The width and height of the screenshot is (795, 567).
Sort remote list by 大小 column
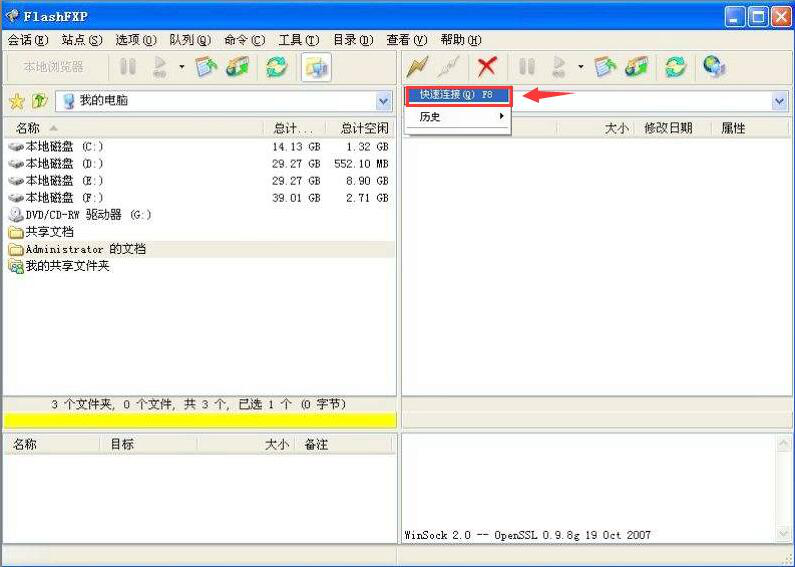596,128
